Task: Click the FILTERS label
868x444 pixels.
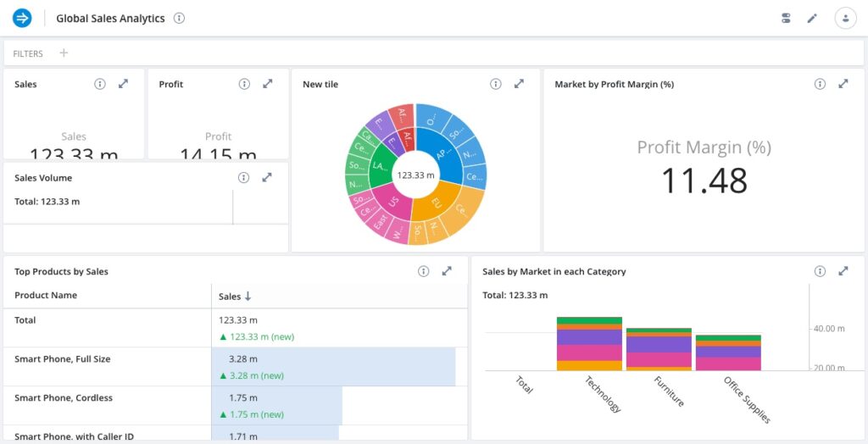Action: tap(28, 53)
